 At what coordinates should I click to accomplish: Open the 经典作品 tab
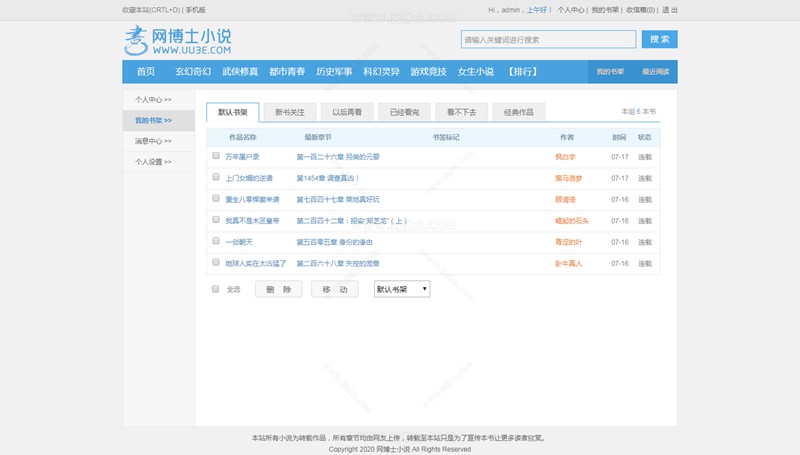click(x=518, y=112)
